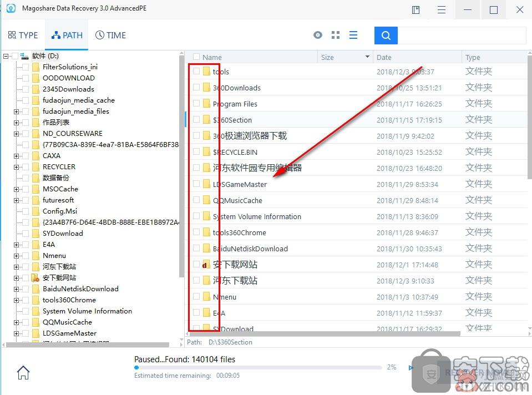Viewport: 532px width, 395px height.
Task: Click folder icon of QQMusicCache in file list
Action: pos(206,200)
